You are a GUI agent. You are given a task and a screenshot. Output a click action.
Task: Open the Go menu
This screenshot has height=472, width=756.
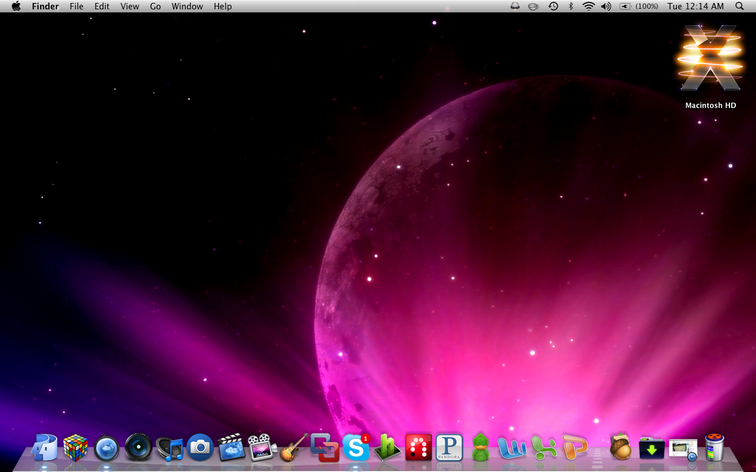click(x=155, y=7)
